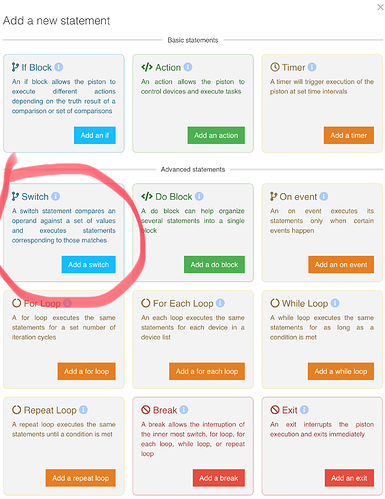
Task: Open the info icon next to Timer
Action: [x=312, y=67]
